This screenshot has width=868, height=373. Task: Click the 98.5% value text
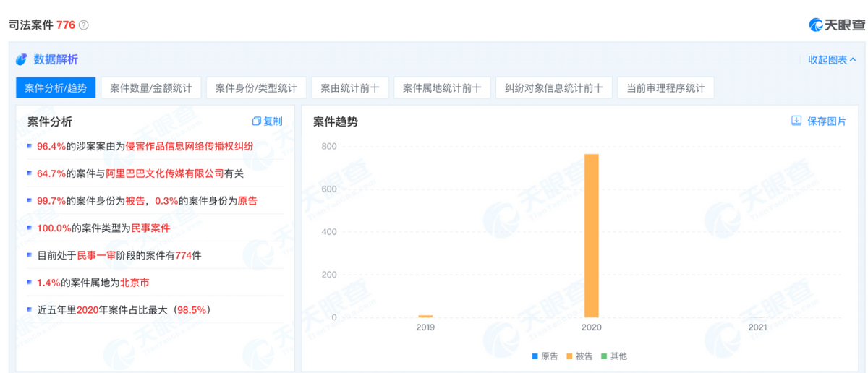pyautogui.click(x=192, y=310)
